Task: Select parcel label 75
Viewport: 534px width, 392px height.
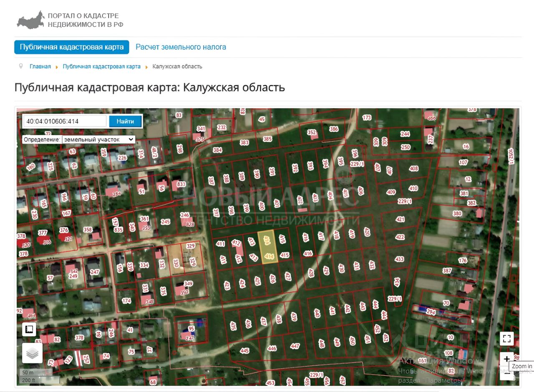Action: 131,352
